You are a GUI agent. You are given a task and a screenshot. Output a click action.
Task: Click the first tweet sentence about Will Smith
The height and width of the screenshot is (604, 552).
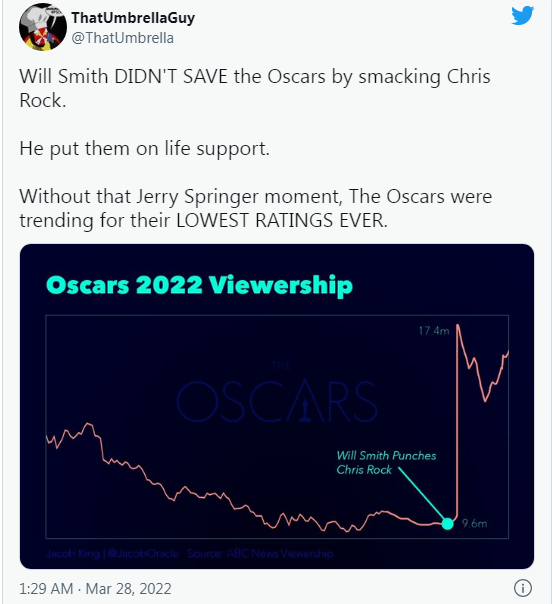pyautogui.click(x=255, y=88)
